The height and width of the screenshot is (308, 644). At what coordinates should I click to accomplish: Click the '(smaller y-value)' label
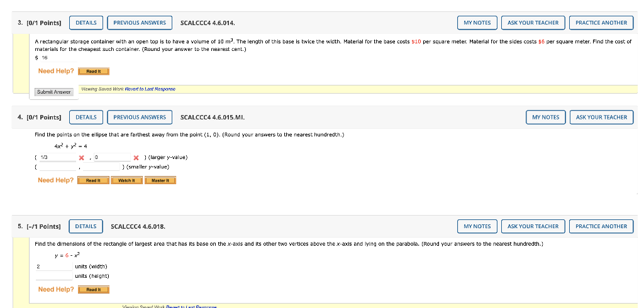(x=148, y=167)
